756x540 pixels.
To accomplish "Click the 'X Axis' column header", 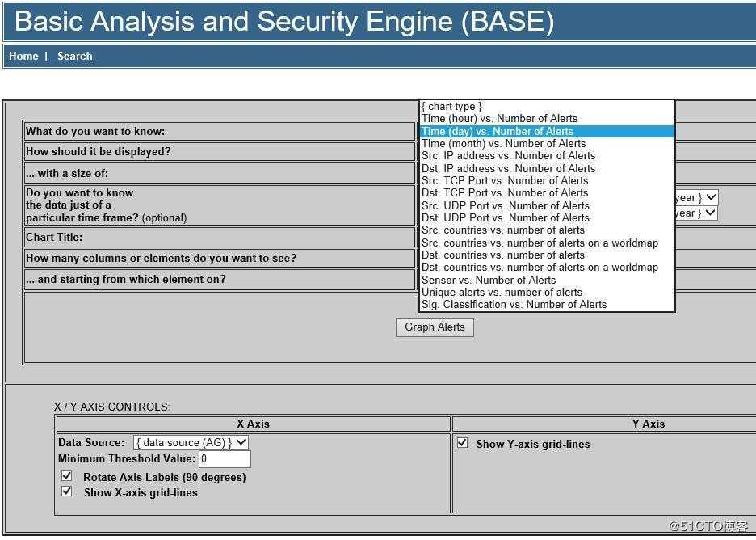I will (253, 424).
